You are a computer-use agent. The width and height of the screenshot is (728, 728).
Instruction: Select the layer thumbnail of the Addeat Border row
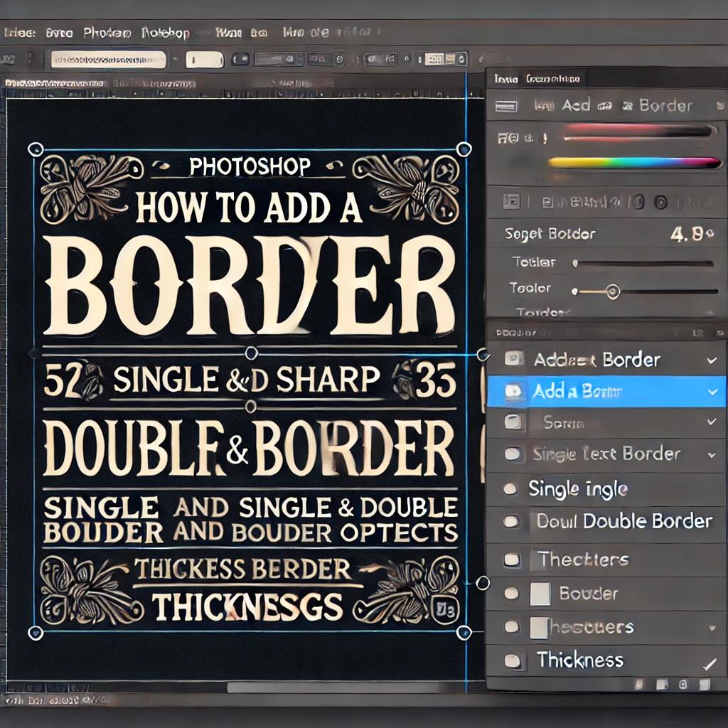pos(514,358)
